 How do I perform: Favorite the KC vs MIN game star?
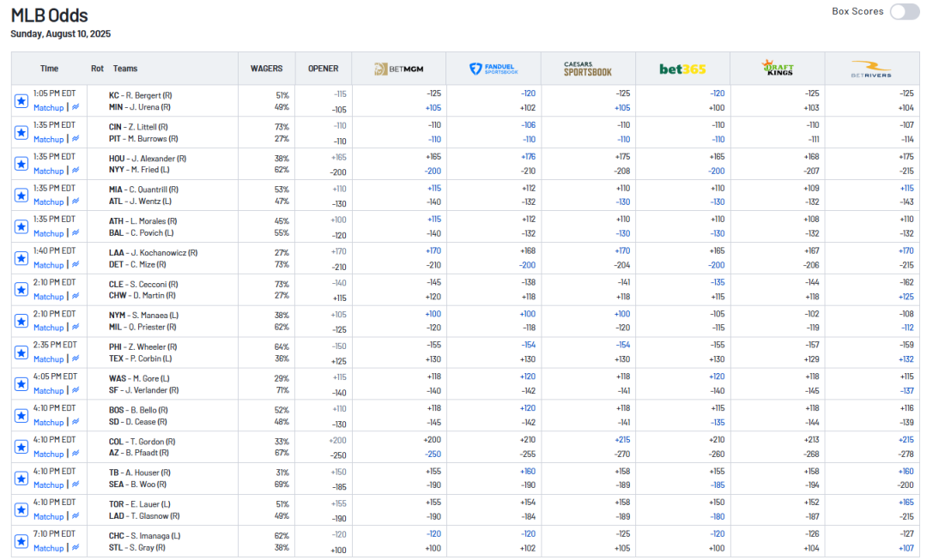point(21,101)
